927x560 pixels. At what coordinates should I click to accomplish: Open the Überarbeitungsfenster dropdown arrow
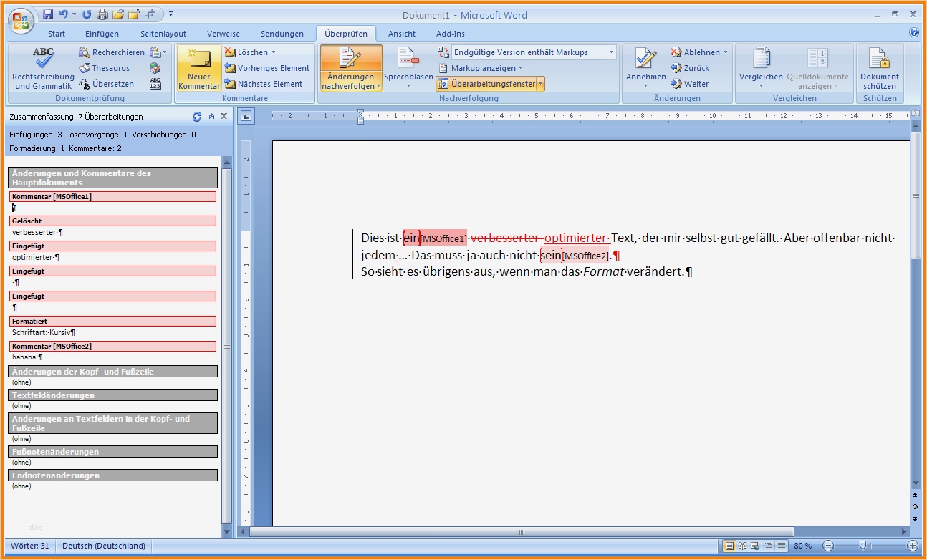541,84
